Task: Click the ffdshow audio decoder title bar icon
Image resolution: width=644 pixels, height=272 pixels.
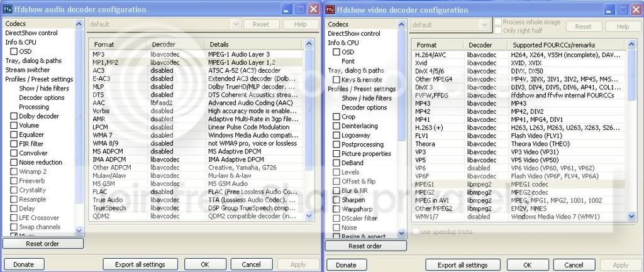Action: (8, 9)
